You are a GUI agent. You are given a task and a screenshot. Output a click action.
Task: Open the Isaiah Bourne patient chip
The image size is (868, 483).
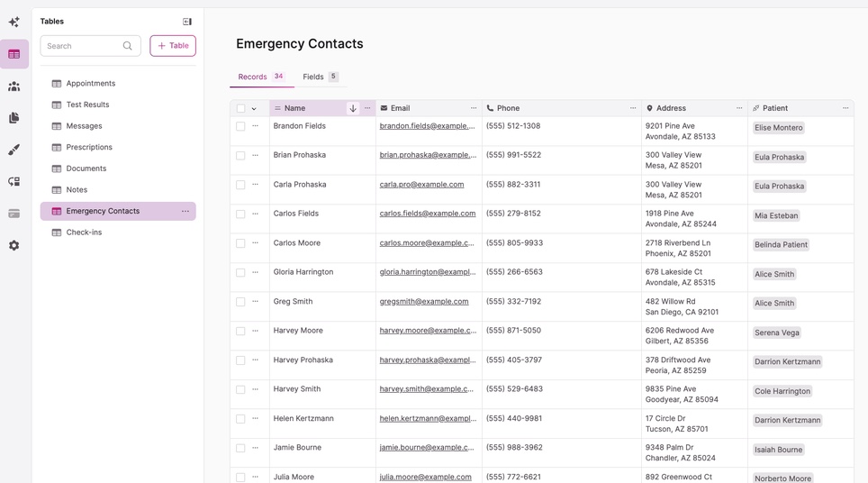[778, 450]
